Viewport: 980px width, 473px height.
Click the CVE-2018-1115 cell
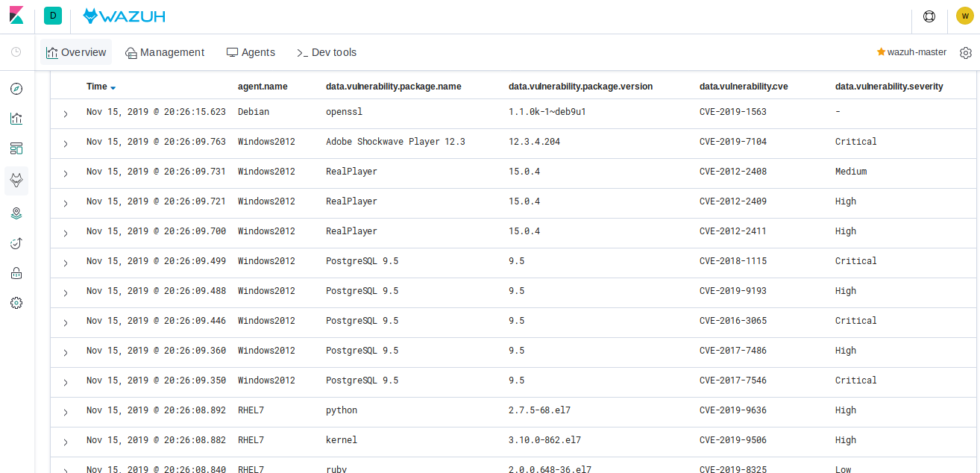[733, 261]
